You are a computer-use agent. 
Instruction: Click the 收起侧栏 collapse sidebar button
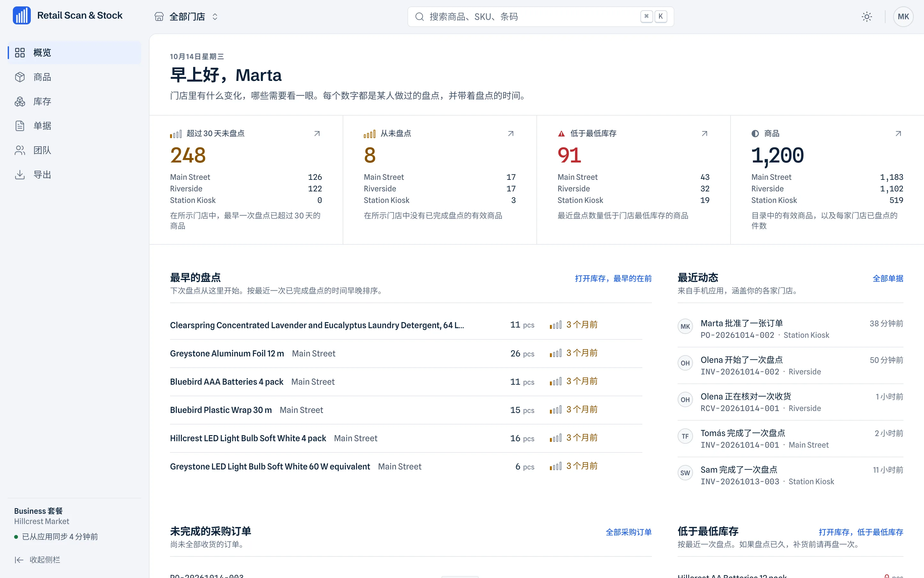(38, 560)
